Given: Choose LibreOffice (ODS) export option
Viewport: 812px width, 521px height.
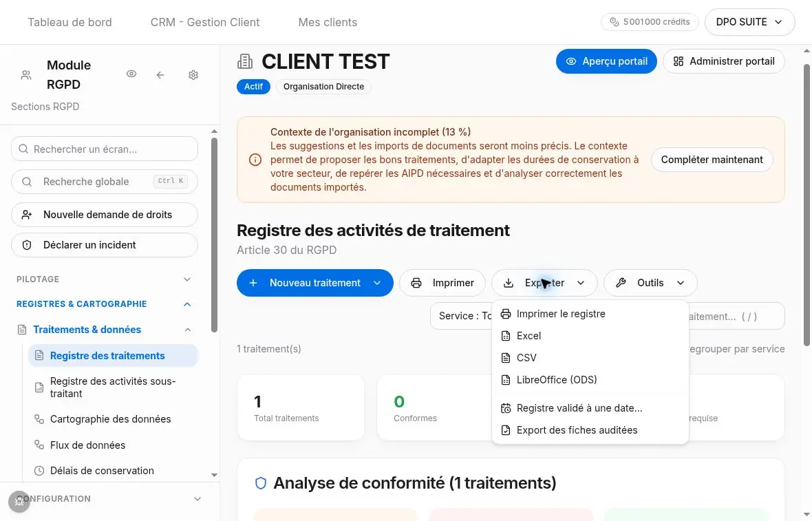Looking at the screenshot, I should pyautogui.click(x=590, y=380).
